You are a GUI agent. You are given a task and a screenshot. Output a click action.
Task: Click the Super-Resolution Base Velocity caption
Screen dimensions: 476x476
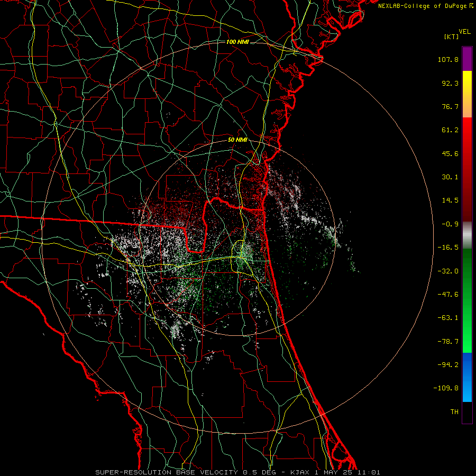(x=237, y=472)
